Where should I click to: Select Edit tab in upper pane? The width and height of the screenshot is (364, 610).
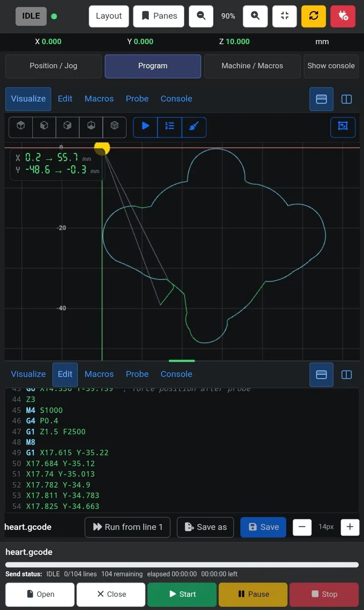click(x=65, y=99)
